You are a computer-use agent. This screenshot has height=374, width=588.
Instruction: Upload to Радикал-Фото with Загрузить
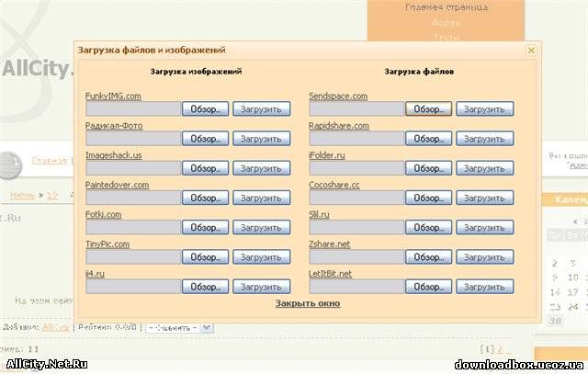tap(261, 139)
